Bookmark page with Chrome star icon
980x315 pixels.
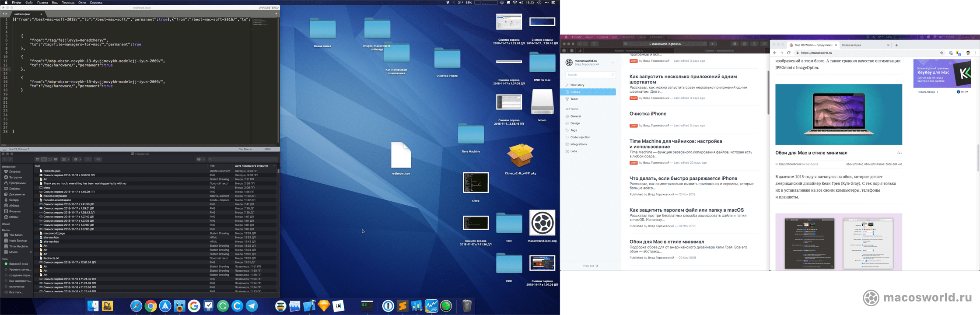coord(941,53)
